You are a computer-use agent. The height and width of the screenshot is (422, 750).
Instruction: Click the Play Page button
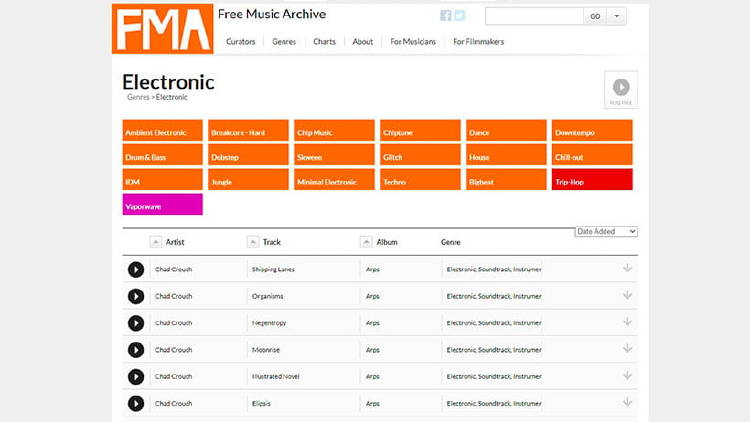621,89
